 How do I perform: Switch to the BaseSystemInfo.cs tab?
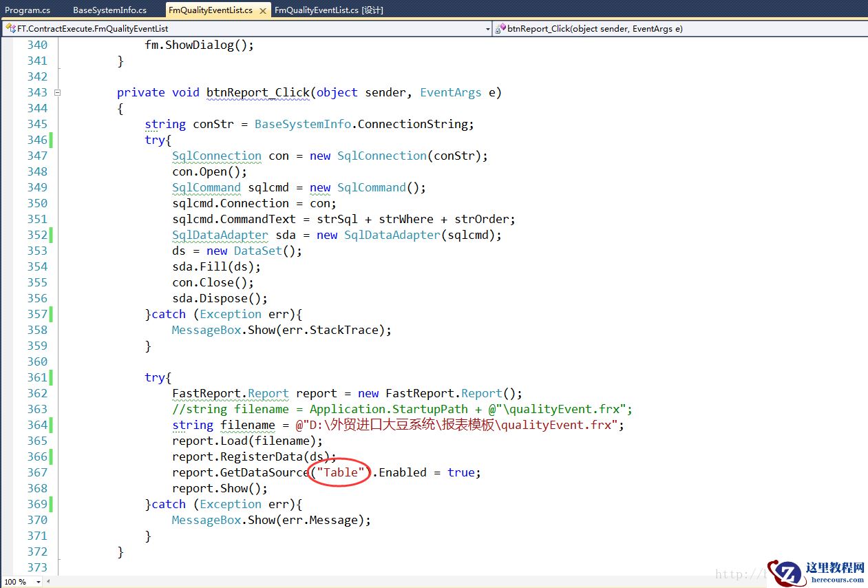point(109,10)
